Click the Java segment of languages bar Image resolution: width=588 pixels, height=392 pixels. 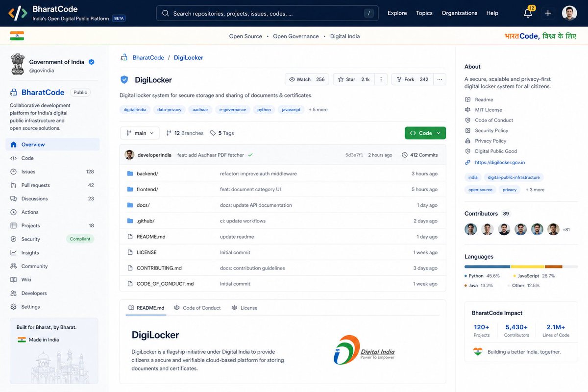coord(554,267)
